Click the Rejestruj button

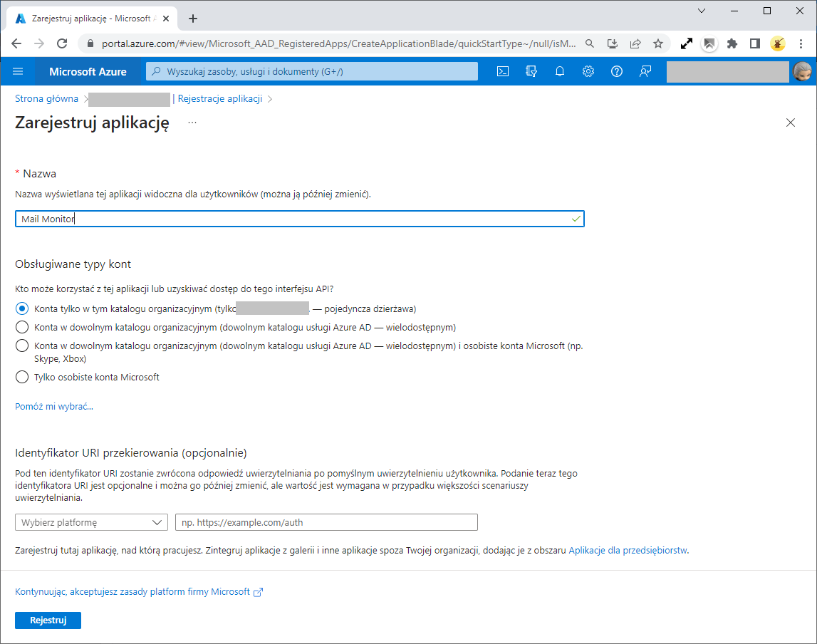[x=48, y=620]
